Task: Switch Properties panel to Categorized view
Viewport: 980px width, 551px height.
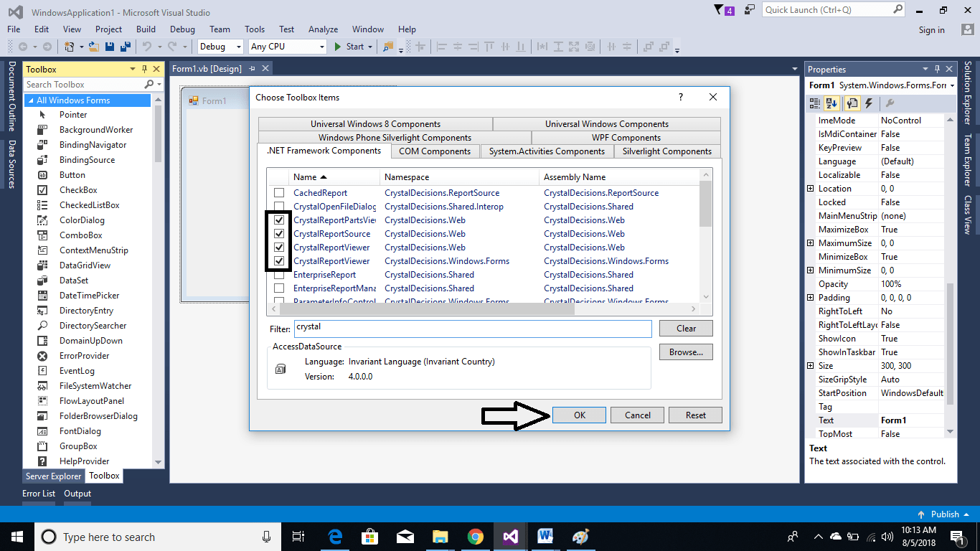Action: (814, 103)
